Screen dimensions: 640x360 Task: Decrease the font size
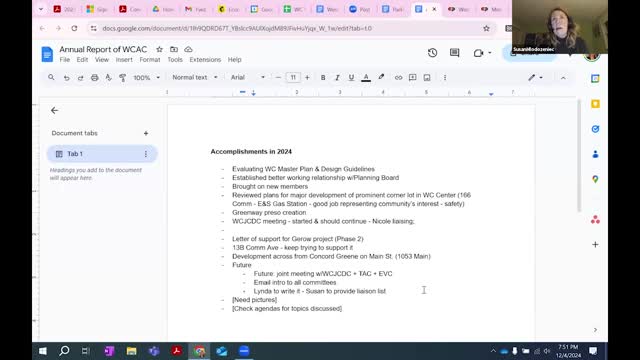(278, 78)
